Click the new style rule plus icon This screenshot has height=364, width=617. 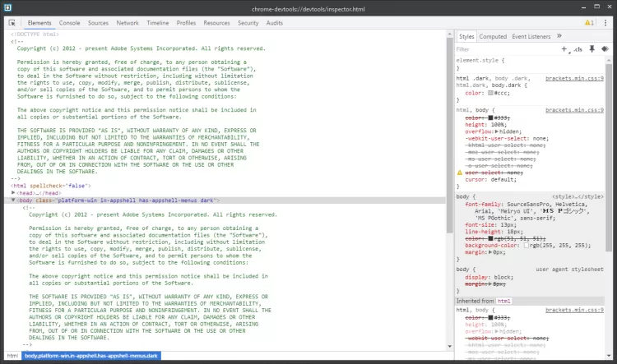564,49
